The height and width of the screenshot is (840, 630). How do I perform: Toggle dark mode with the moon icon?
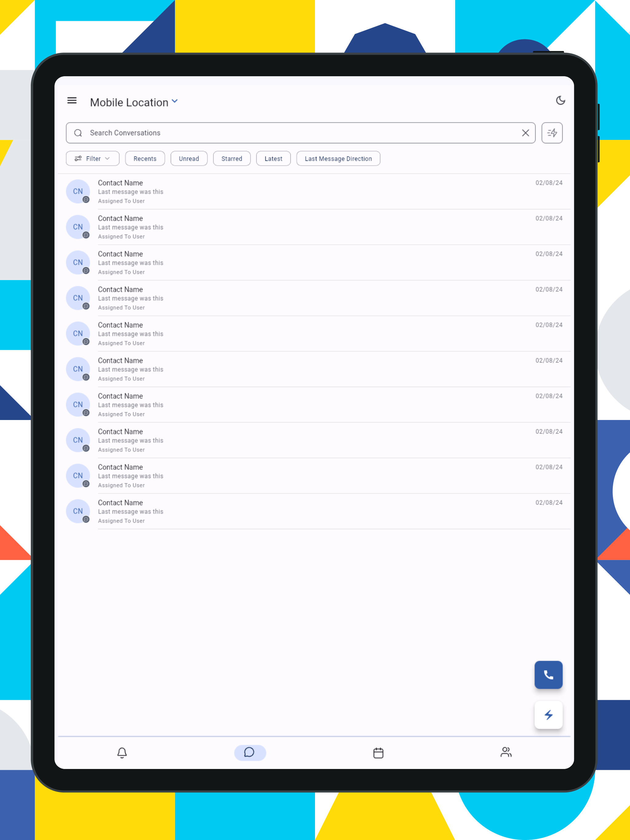(560, 101)
